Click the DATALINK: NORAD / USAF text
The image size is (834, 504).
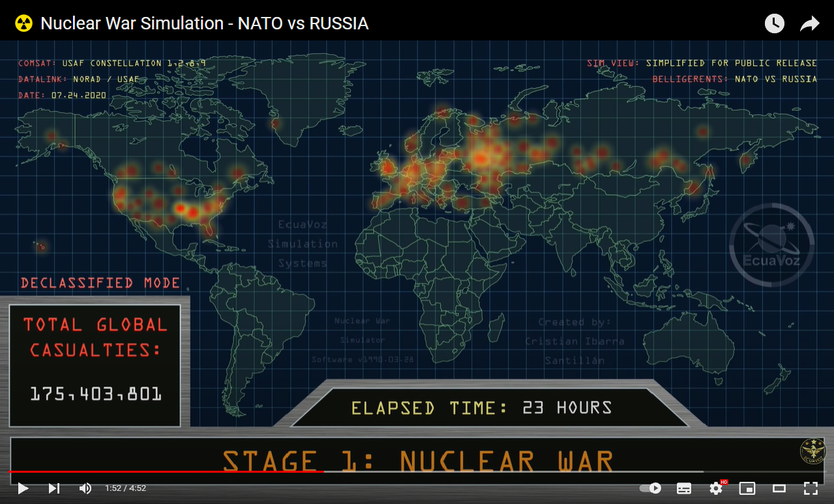[78, 79]
